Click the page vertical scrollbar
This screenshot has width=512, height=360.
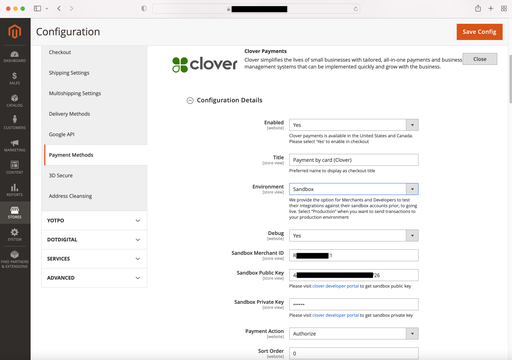point(510,79)
